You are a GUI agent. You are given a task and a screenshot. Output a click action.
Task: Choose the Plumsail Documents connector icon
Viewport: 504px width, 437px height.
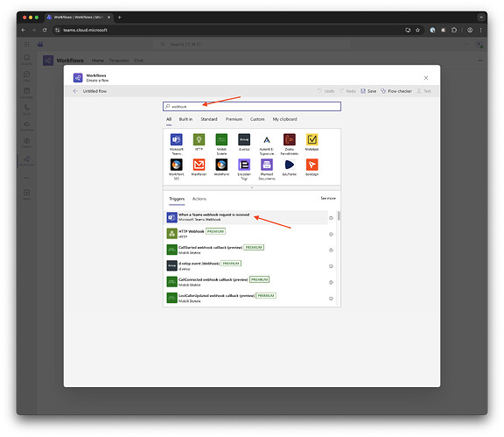click(x=267, y=165)
